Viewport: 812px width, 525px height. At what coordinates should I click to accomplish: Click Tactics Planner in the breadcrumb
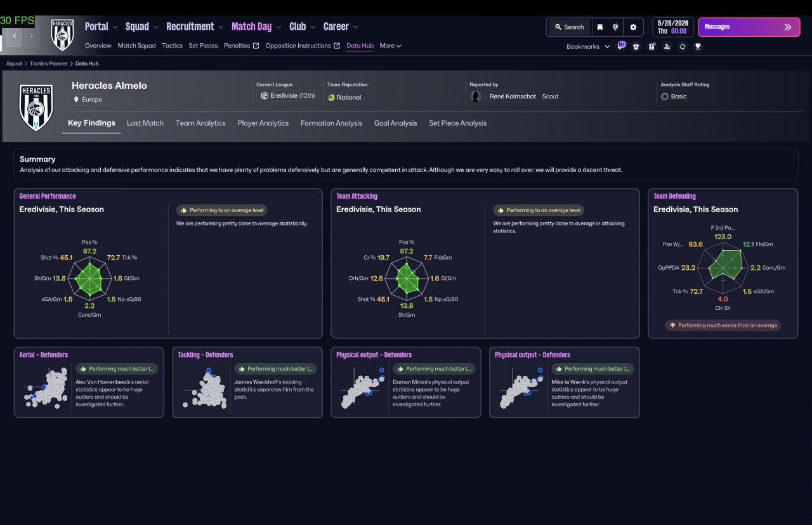point(50,63)
